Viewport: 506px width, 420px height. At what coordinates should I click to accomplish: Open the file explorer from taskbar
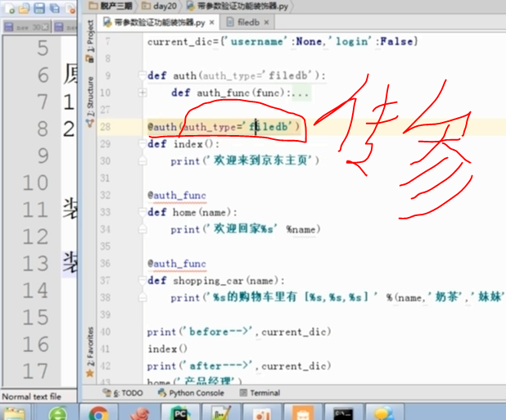point(15,414)
